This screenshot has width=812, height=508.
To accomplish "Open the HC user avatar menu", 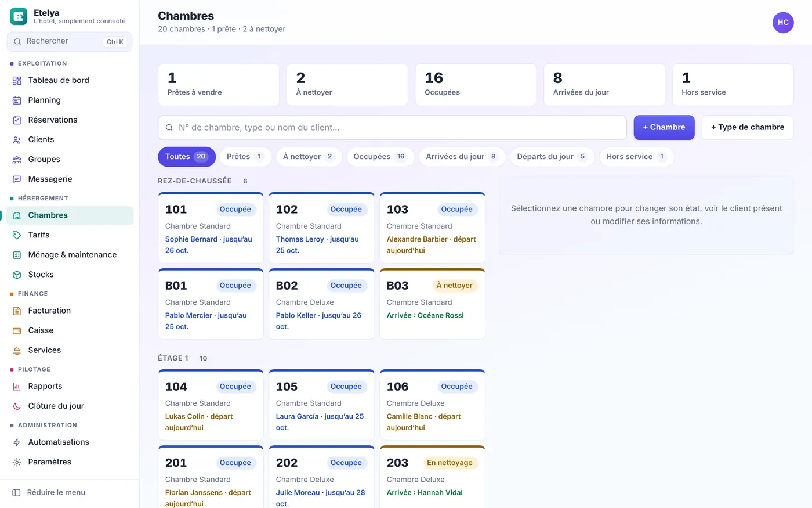I will (x=783, y=23).
